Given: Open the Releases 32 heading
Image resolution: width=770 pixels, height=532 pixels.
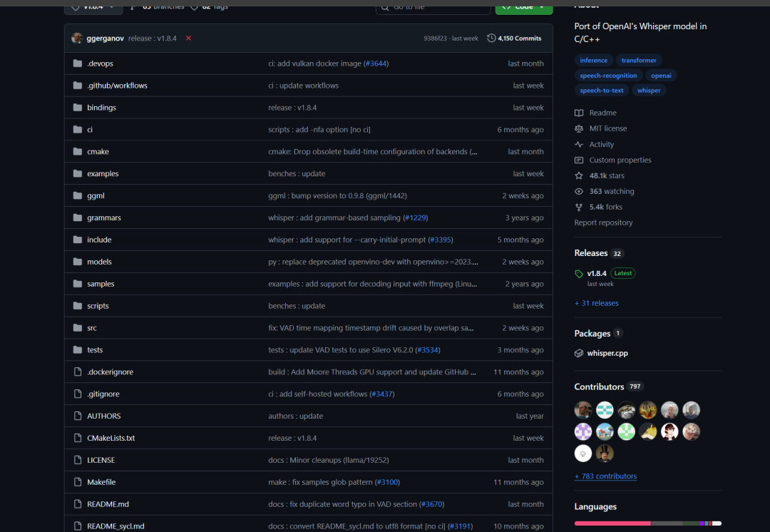Looking at the screenshot, I should tap(599, 253).
